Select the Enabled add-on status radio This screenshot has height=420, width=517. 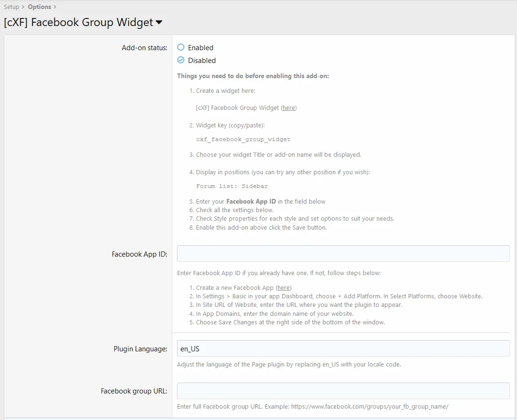click(181, 47)
